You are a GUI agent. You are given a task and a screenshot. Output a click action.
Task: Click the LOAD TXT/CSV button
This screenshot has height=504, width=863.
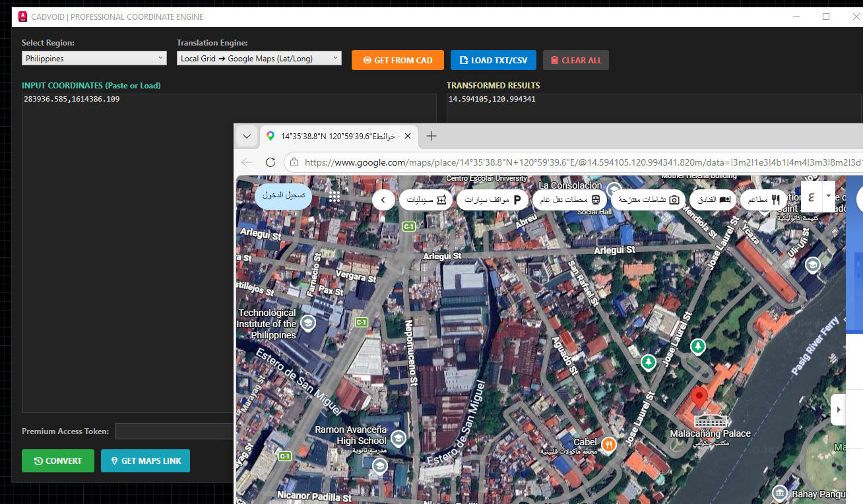[494, 60]
